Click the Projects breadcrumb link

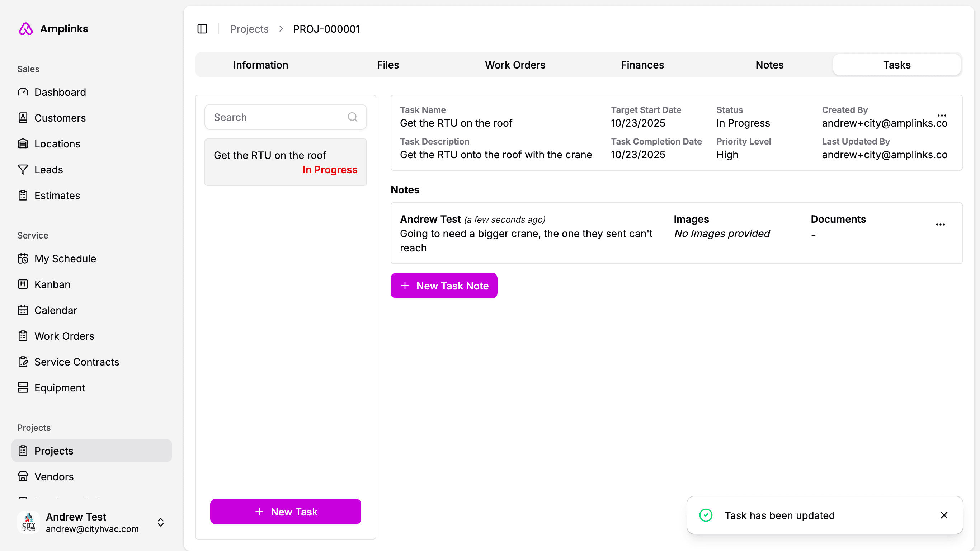pos(249,29)
